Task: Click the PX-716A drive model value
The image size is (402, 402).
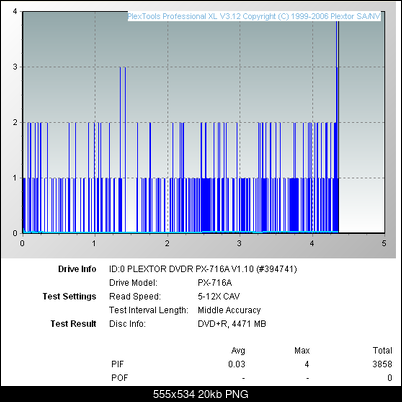Action: click(x=214, y=283)
